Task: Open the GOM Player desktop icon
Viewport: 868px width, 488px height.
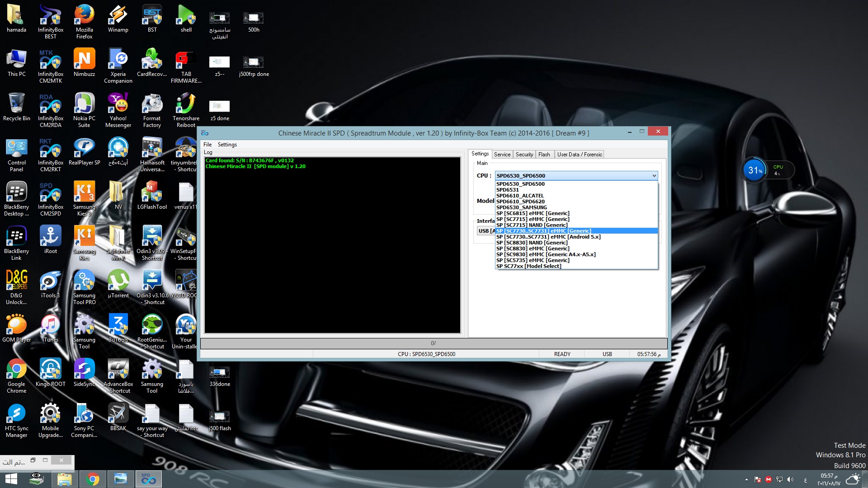Action: (17, 328)
